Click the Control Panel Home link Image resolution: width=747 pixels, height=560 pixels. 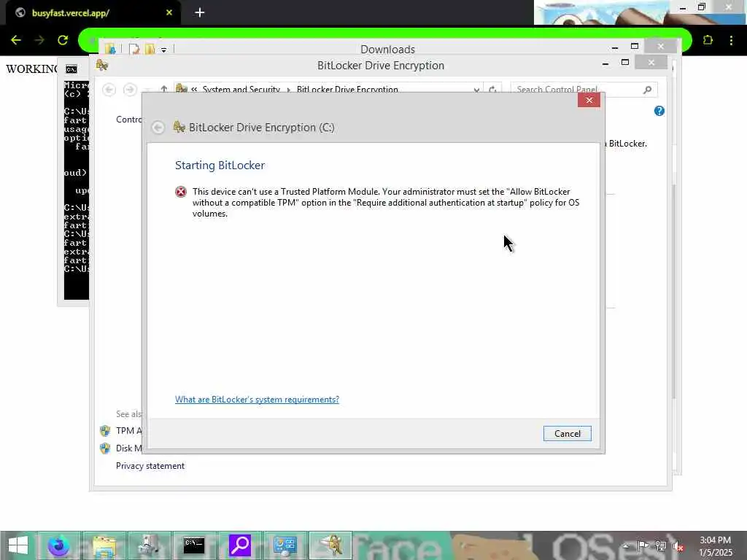point(128,120)
